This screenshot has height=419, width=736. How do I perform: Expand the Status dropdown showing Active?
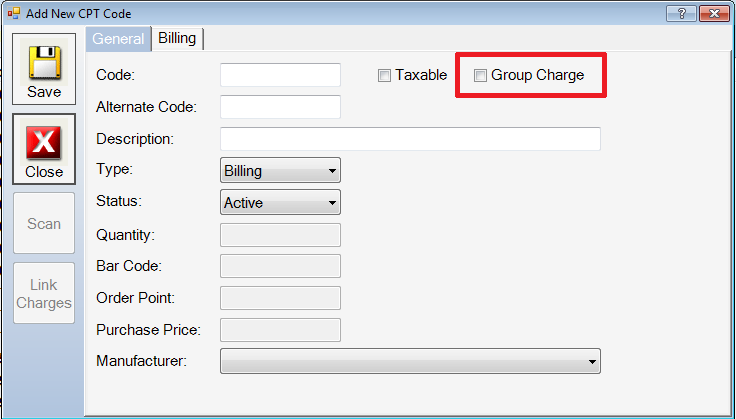pos(280,202)
